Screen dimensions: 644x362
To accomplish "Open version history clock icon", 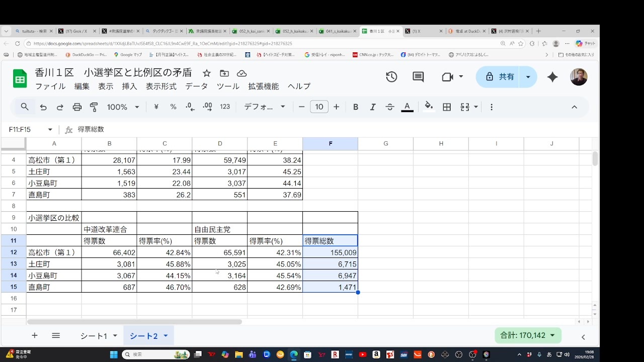I will pyautogui.click(x=391, y=77).
